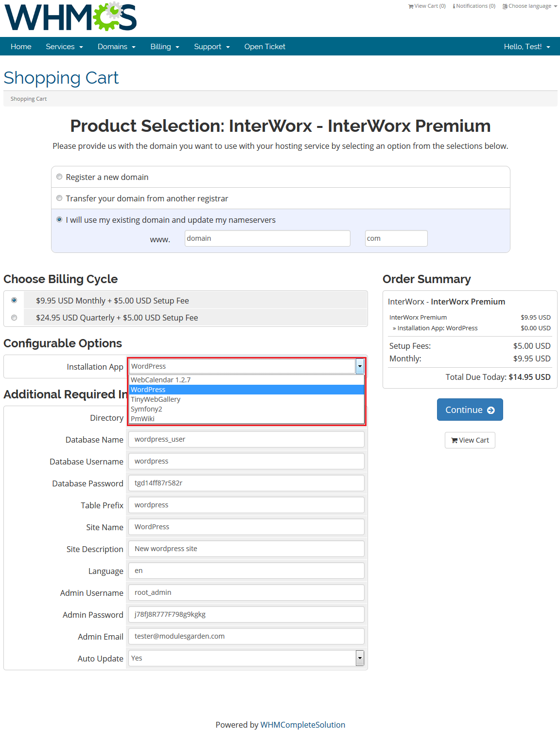Choose the $9.95 USD Monthly billing cycle

pos(14,300)
